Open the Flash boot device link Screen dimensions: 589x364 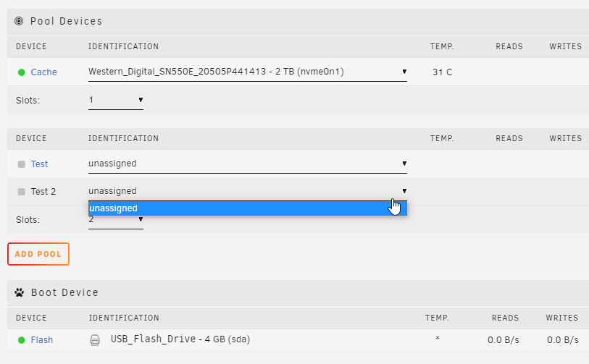click(42, 340)
